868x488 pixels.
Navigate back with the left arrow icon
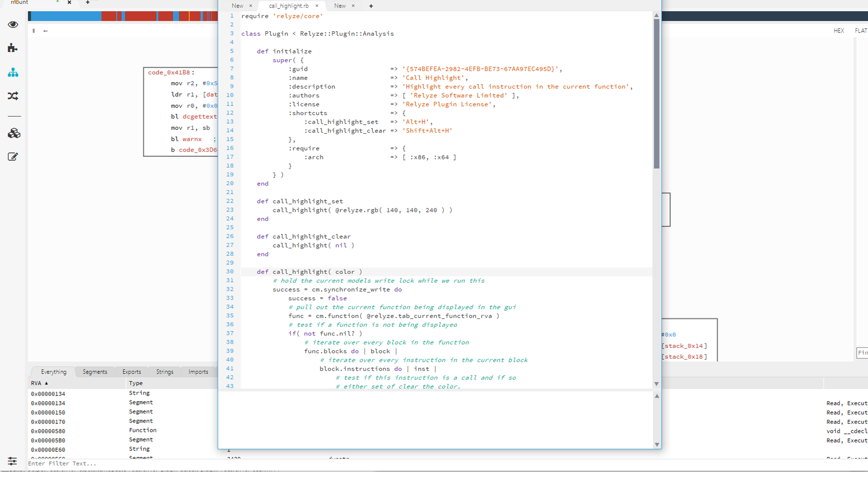pyautogui.click(x=45, y=31)
